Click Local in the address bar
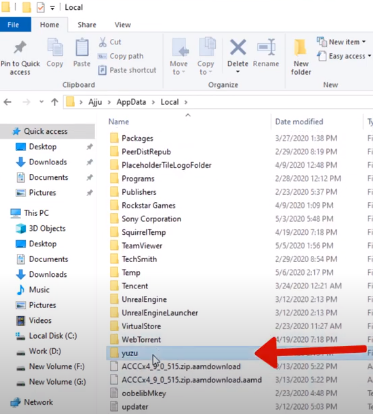This screenshot has height=414, width=373. pyautogui.click(x=170, y=102)
